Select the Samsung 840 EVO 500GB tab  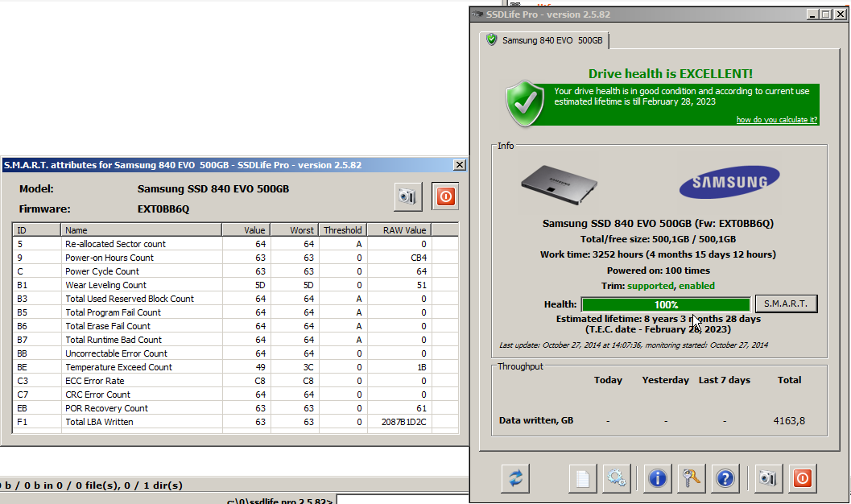pos(544,40)
